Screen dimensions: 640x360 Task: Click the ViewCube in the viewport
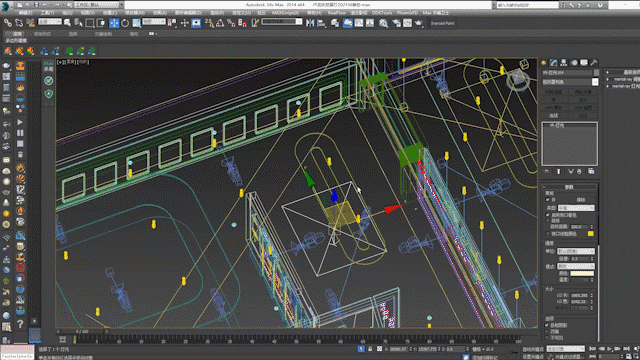point(518,79)
